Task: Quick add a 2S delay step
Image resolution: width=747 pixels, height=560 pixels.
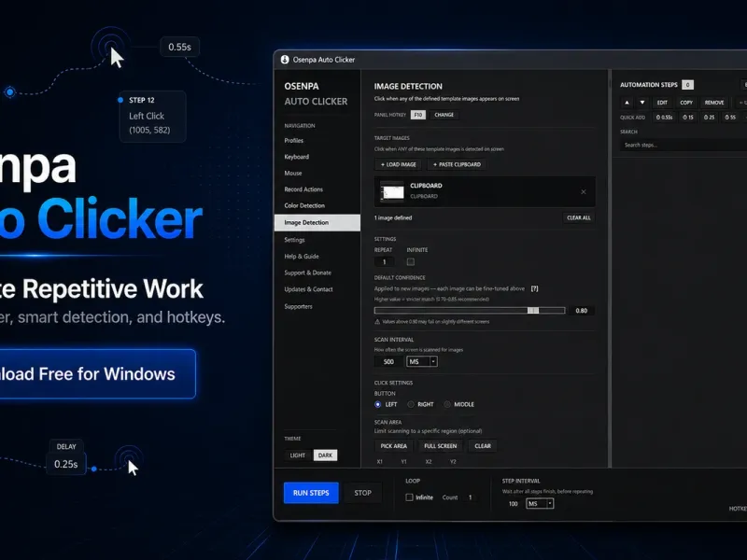Action: [x=710, y=118]
